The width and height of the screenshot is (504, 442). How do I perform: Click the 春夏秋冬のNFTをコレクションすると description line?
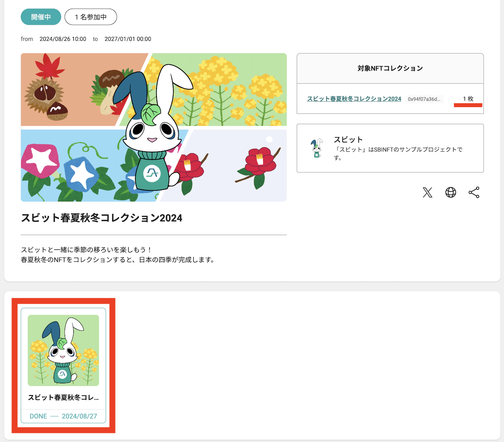(x=118, y=260)
